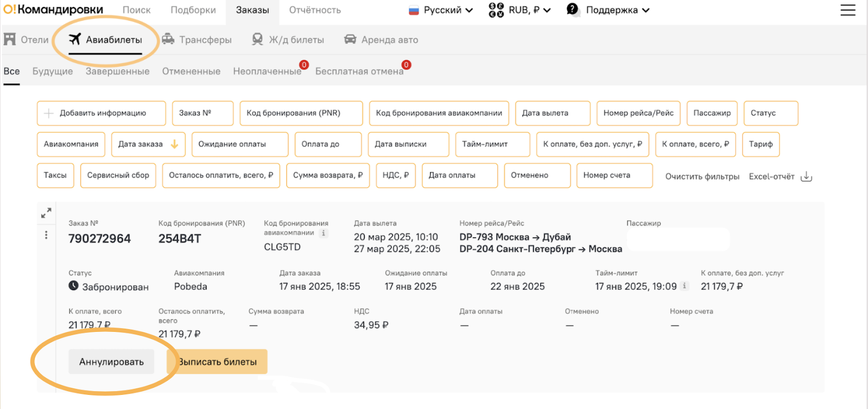Click the Сумма возврата, ₽ filter chip
The width and height of the screenshot is (868, 409).
(328, 175)
